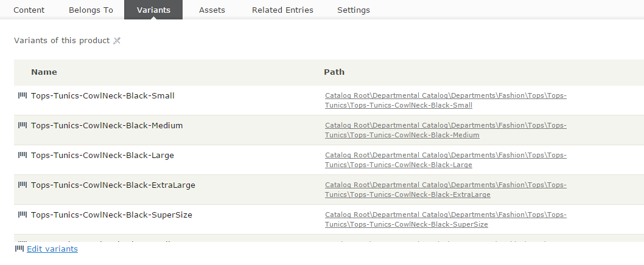Follow path link for Tops-Tunics-CowlNeck-Black-Medium

pyautogui.click(x=446, y=130)
